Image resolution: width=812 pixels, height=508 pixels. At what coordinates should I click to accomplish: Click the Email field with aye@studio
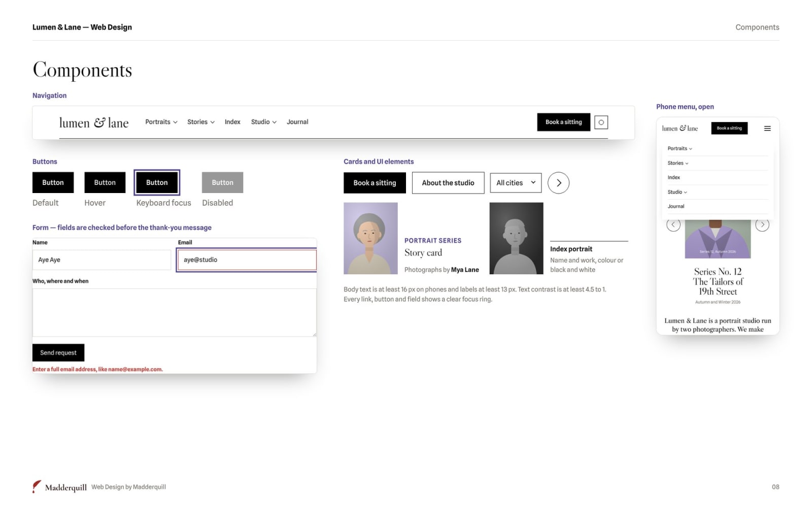click(247, 260)
